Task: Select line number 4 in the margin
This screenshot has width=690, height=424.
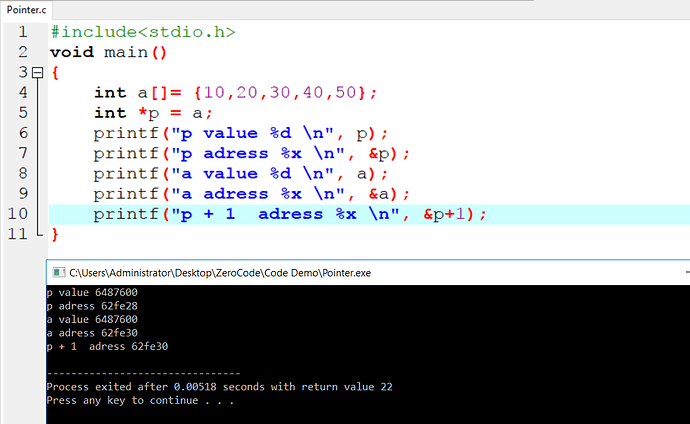Action: 22,93
